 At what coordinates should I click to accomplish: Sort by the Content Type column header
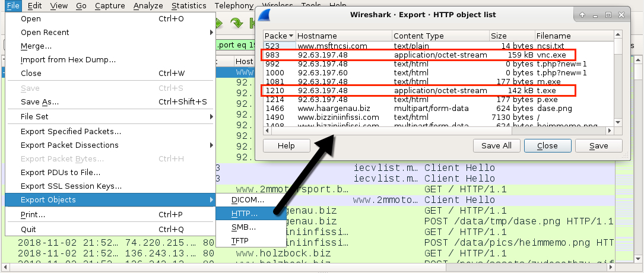pos(440,36)
